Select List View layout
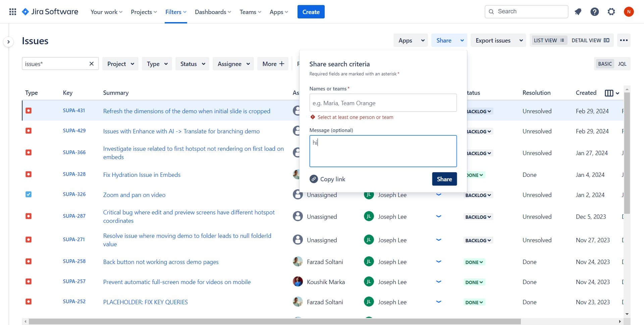This screenshot has height=325, width=644. [x=548, y=41]
